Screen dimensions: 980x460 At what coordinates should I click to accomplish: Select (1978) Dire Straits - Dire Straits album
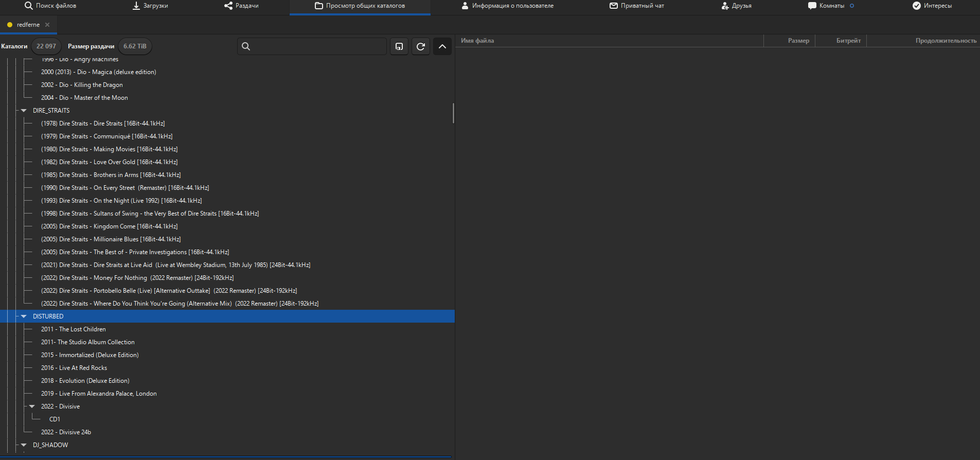click(103, 123)
